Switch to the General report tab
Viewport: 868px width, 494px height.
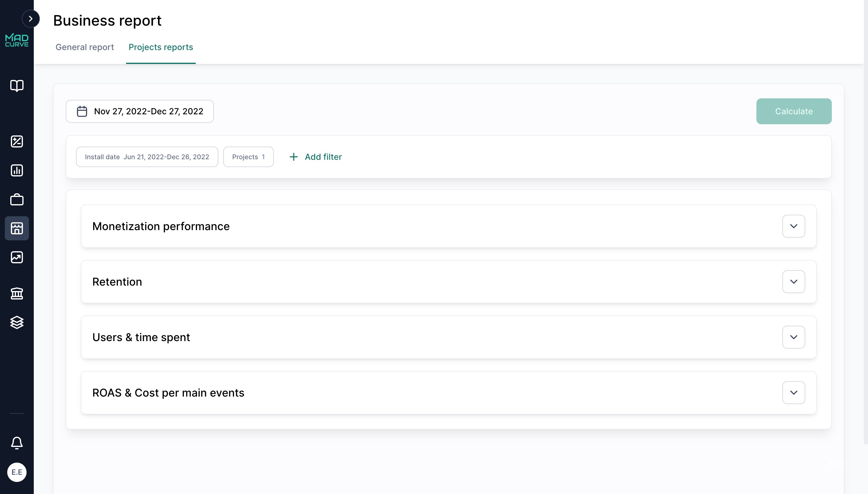[84, 47]
